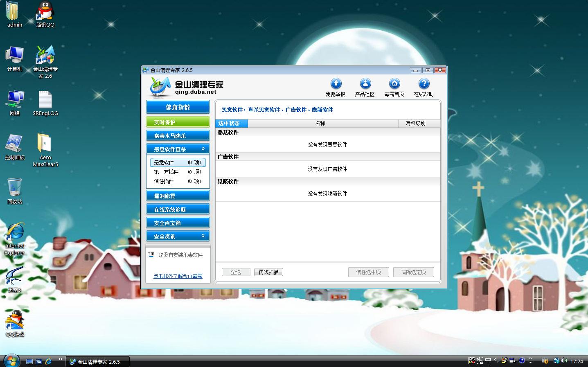Collapse the 恶意软件查杀 section
Image resolution: width=588 pixels, height=367 pixels.
pos(203,149)
